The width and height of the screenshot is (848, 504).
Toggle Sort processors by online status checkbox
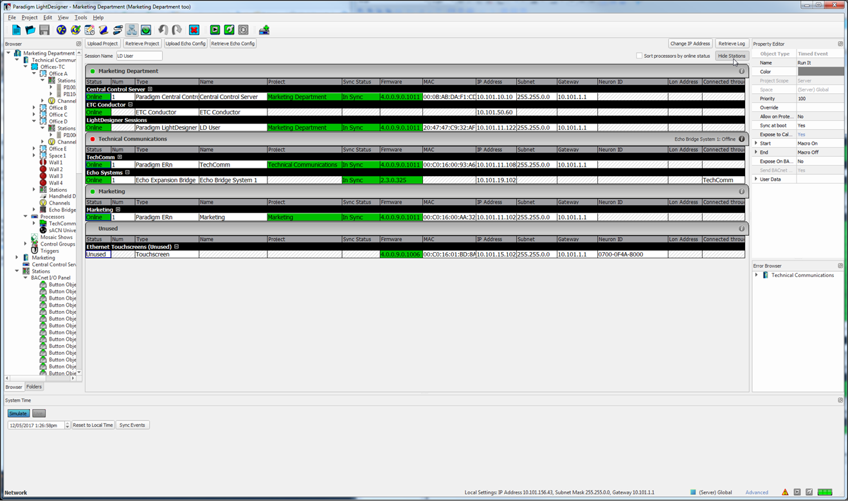639,56
